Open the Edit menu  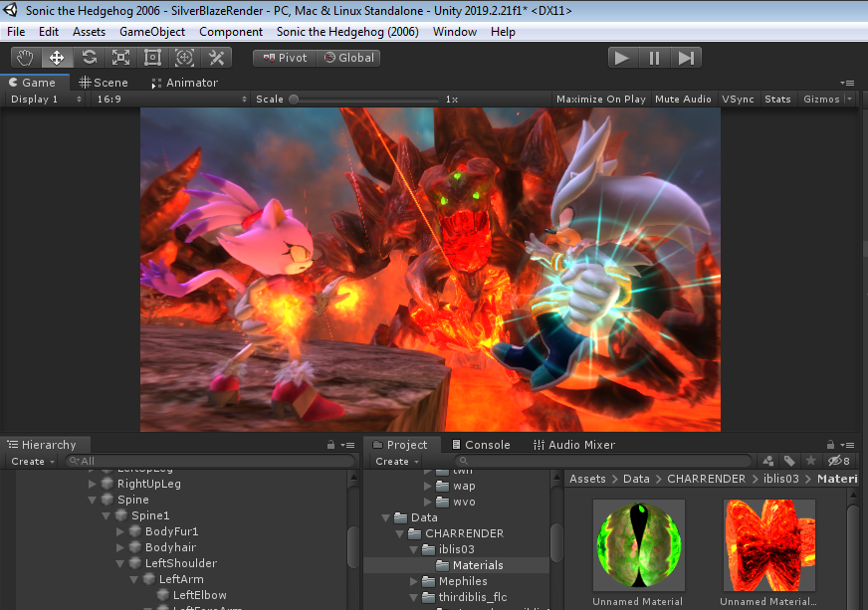pyautogui.click(x=49, y=32)
